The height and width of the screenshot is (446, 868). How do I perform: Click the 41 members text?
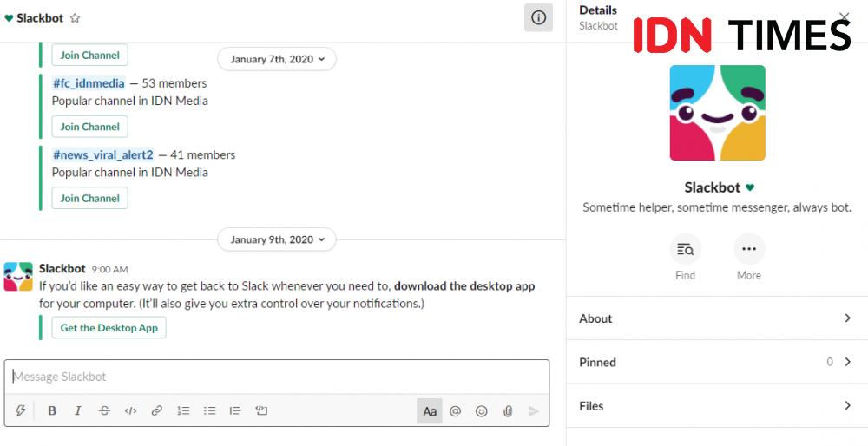pyautogui.click(x=202, y=155)
